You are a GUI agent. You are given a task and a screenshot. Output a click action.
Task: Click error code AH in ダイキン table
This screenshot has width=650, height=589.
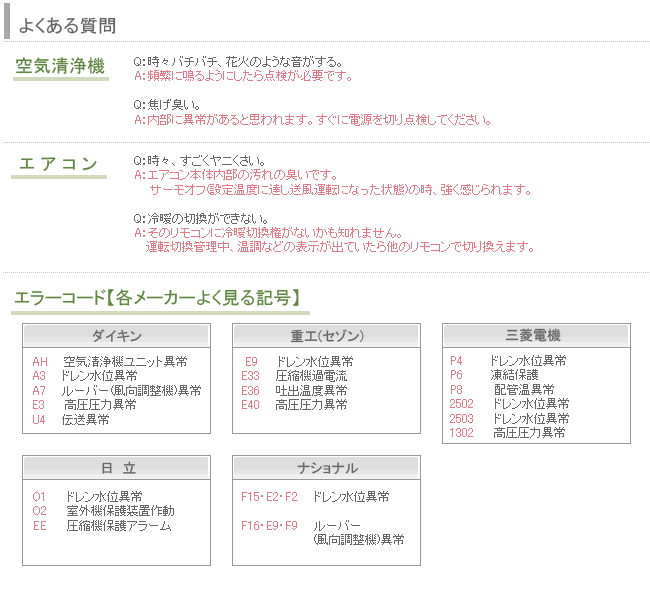pyautogui.click(x=40, y=361)
